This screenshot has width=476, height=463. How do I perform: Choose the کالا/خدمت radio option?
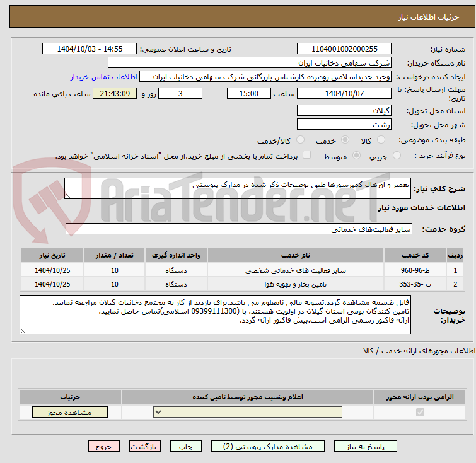pyautogui.click(x=300, y=140)
